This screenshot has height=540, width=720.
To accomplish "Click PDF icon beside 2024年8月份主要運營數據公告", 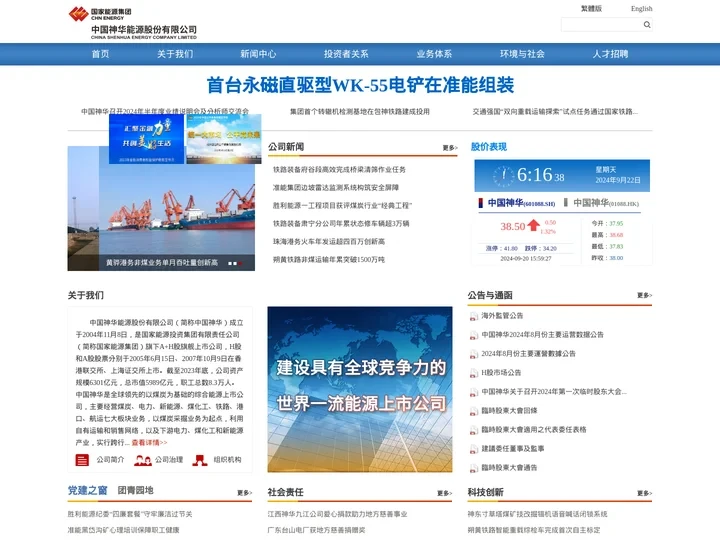I will coord(473,354).
